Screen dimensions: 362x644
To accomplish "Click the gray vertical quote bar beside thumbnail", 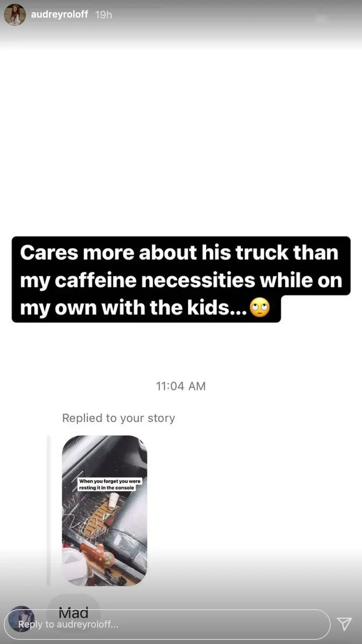I will [48, 511].
